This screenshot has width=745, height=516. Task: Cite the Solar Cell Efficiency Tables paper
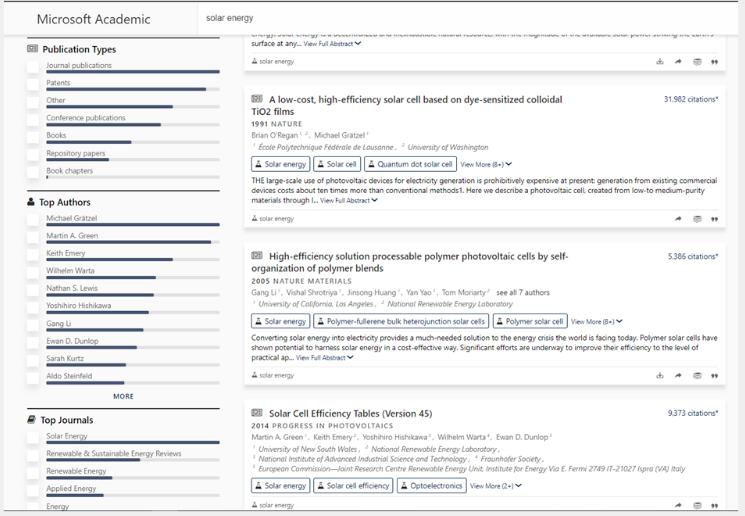(715, 506)
